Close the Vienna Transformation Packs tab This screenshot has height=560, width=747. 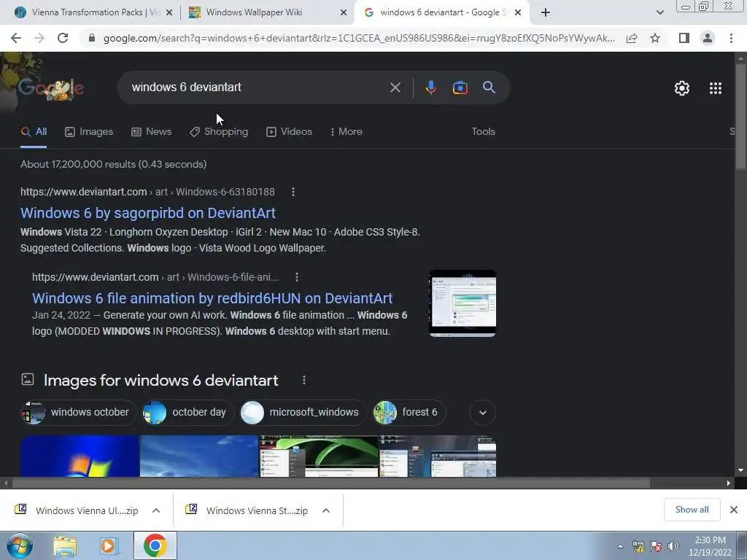click(x=169, y=13)
